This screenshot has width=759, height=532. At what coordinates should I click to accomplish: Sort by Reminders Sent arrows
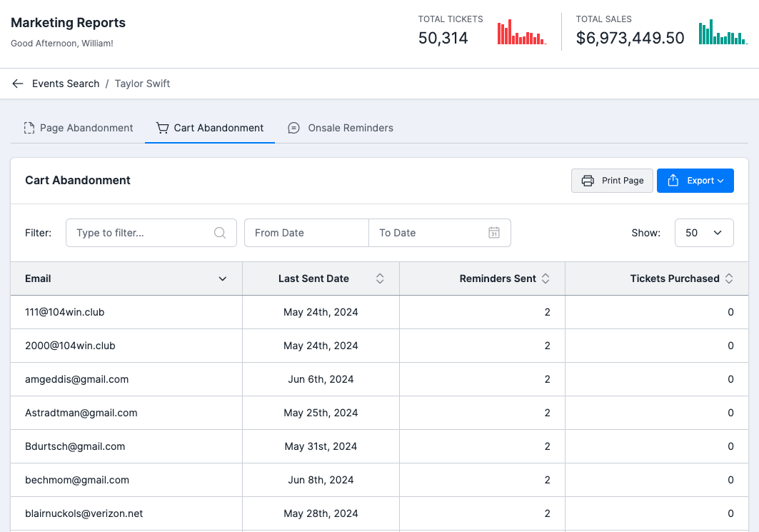click(x=546, y=278)
